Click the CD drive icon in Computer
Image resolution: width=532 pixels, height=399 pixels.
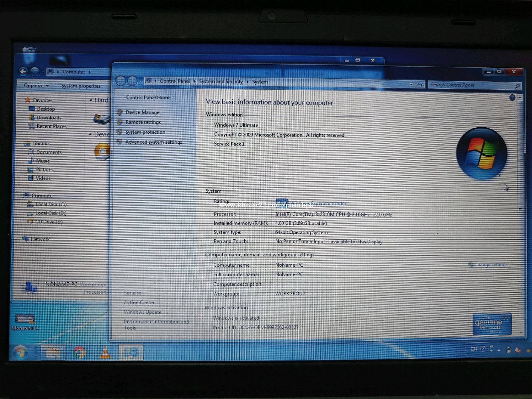pyautogui.click(x=102, y=152)
